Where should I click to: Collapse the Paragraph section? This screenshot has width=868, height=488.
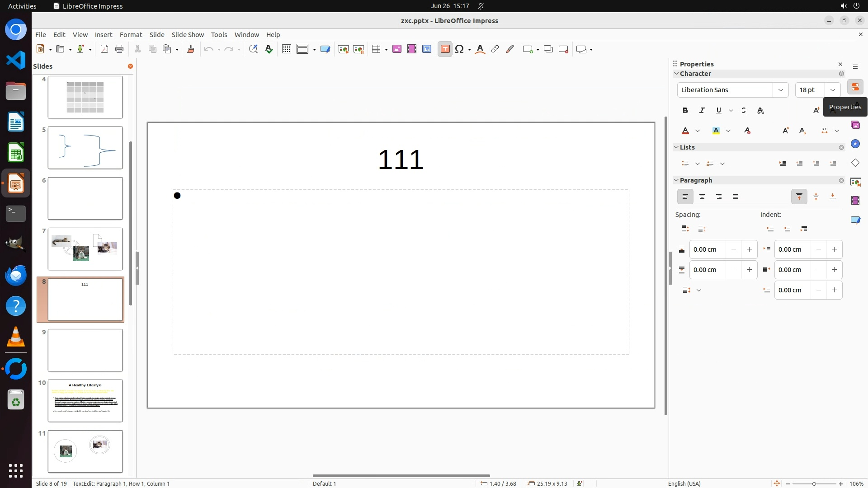click(x=676, y=180)
